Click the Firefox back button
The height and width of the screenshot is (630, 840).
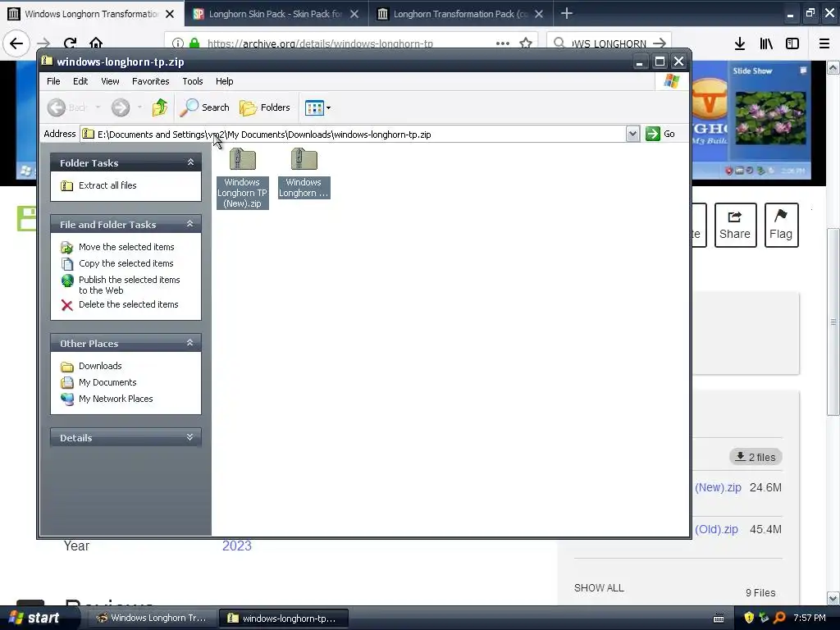(16, 43)
